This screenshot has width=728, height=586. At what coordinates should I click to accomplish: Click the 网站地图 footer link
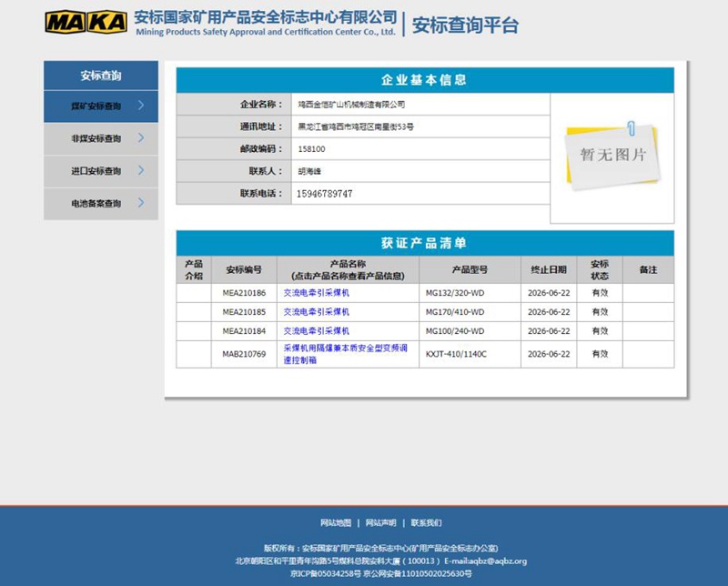tap(335, 523)
